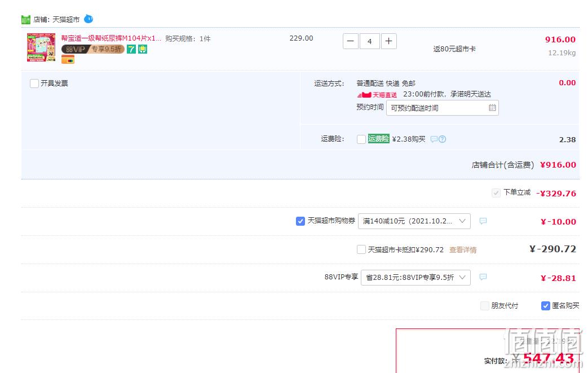Click the ¥-10.00 coupon amount
This screenshot has height=373, width=588.
click(x=558, y=222)
